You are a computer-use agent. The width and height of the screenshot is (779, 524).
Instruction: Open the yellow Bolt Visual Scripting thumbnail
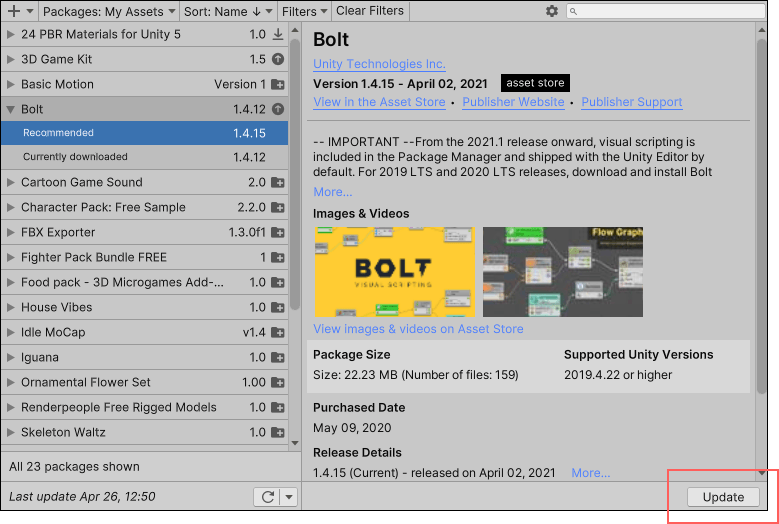coord(395,272)
